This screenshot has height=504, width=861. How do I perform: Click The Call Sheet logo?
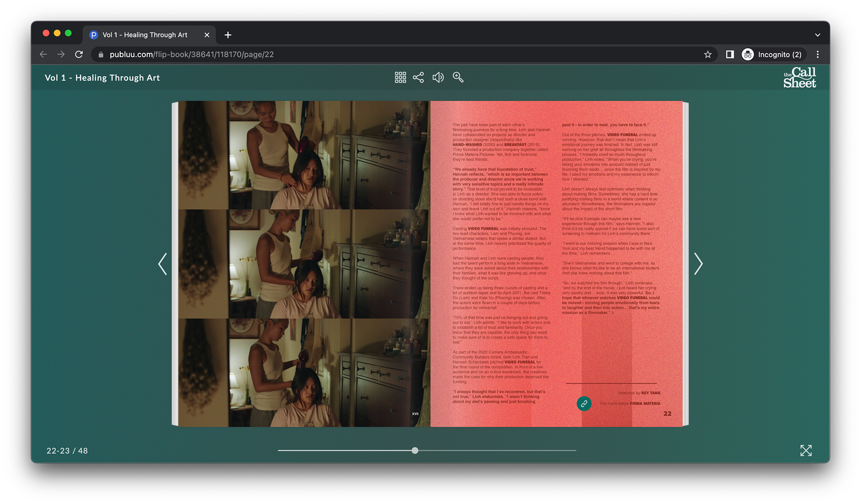point(800,78)
